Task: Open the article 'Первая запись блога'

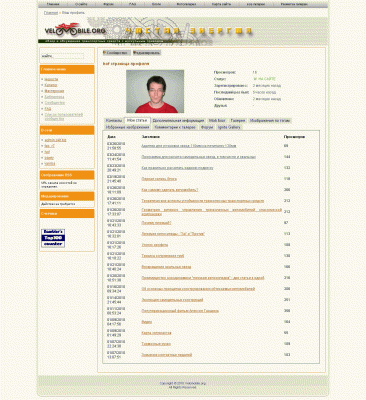Action: (x=159, y=179)
